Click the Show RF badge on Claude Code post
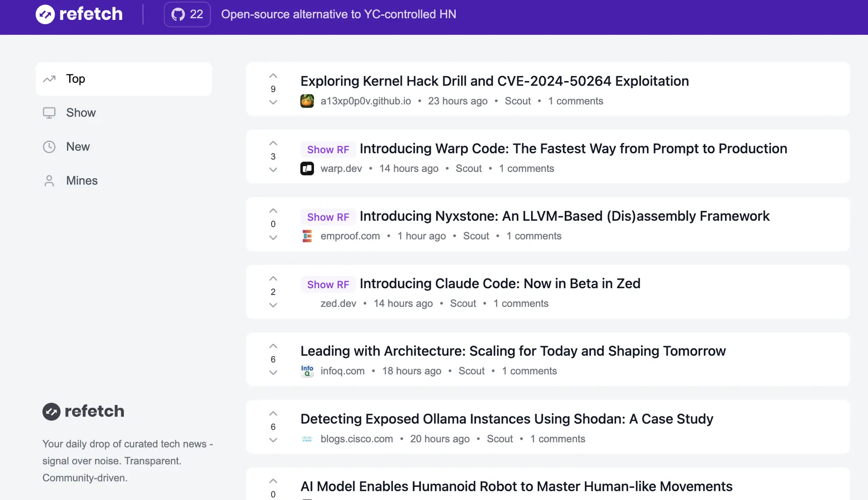The image size is (868, 500). (x=328, y=284)
